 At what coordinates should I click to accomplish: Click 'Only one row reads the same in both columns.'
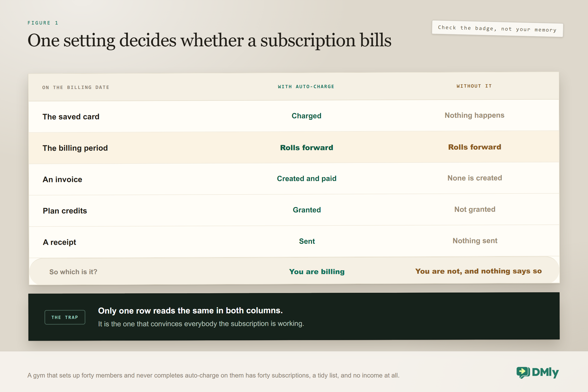tap(191, 311)
